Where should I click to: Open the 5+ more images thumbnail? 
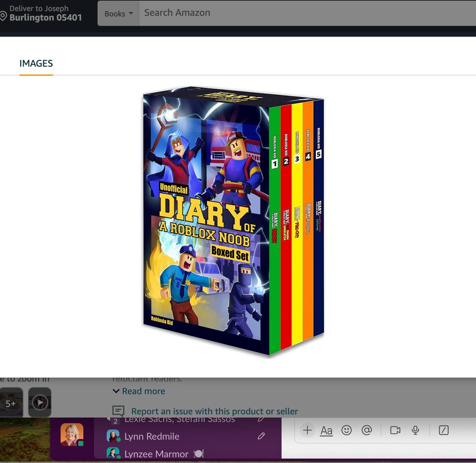[11, 402]
